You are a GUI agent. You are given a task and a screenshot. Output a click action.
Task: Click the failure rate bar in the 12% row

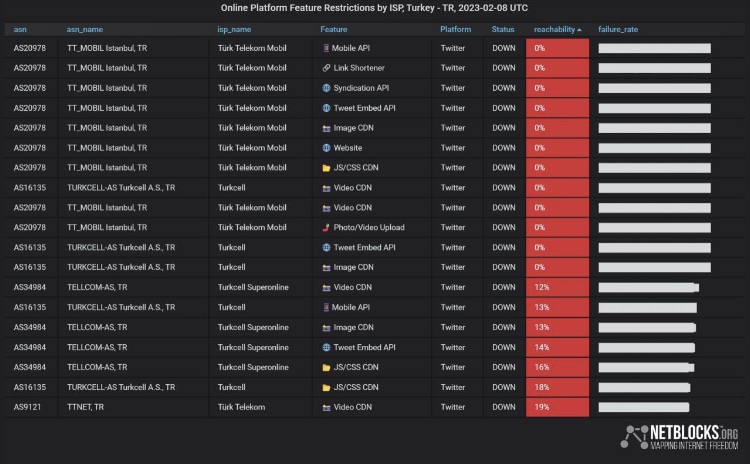(648, 287)
